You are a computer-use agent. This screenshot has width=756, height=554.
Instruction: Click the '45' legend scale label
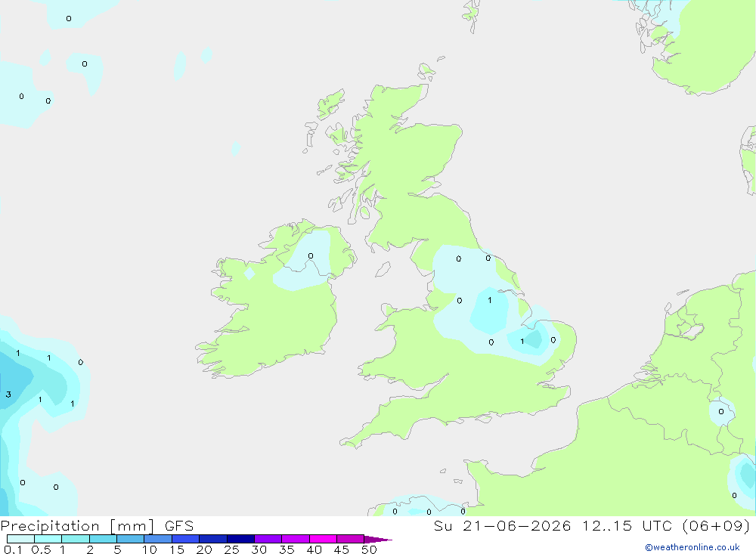pos(342,549)
